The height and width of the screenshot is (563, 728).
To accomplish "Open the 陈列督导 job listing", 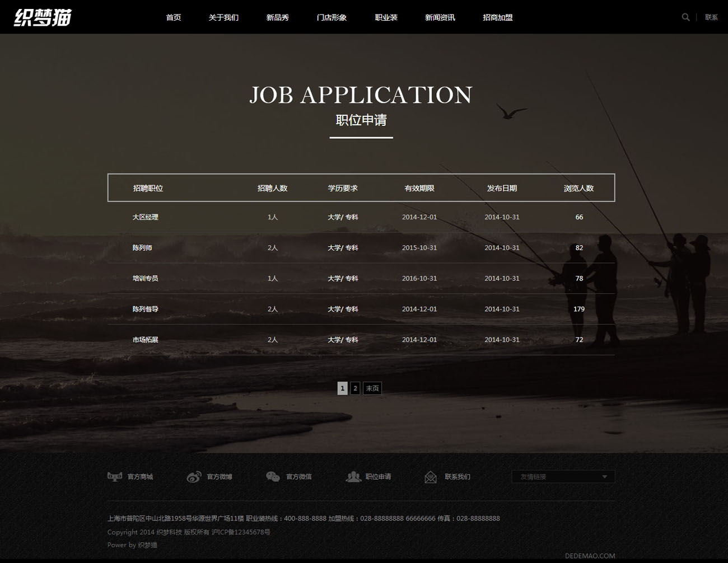I will 146,309.
